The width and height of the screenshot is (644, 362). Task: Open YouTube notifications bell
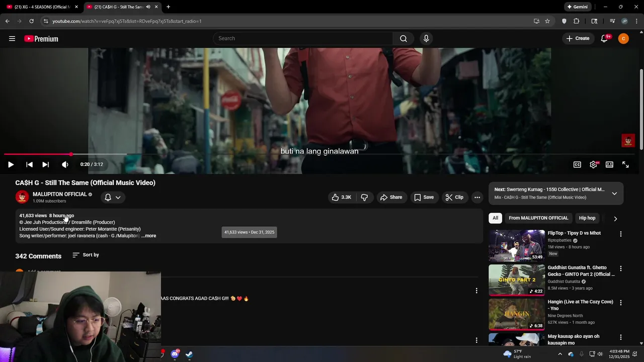tap(604, 39)
